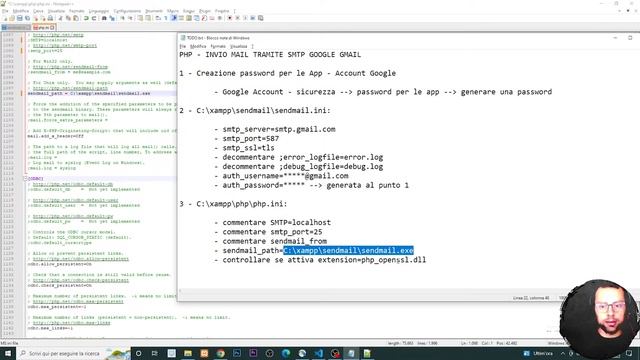Click the Zoom In toolbar icon

(x=122, y=18)
